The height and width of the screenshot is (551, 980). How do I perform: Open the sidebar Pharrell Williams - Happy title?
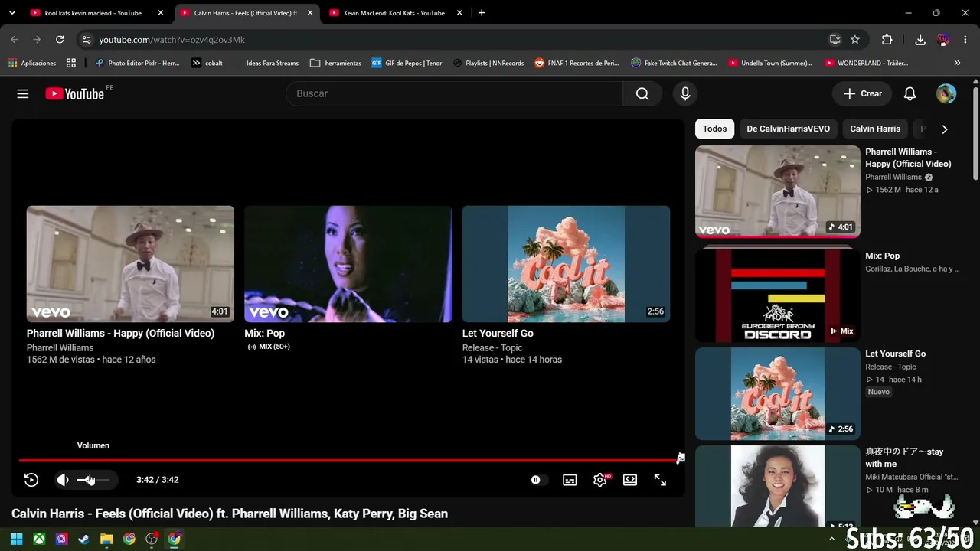click(908, 158)
